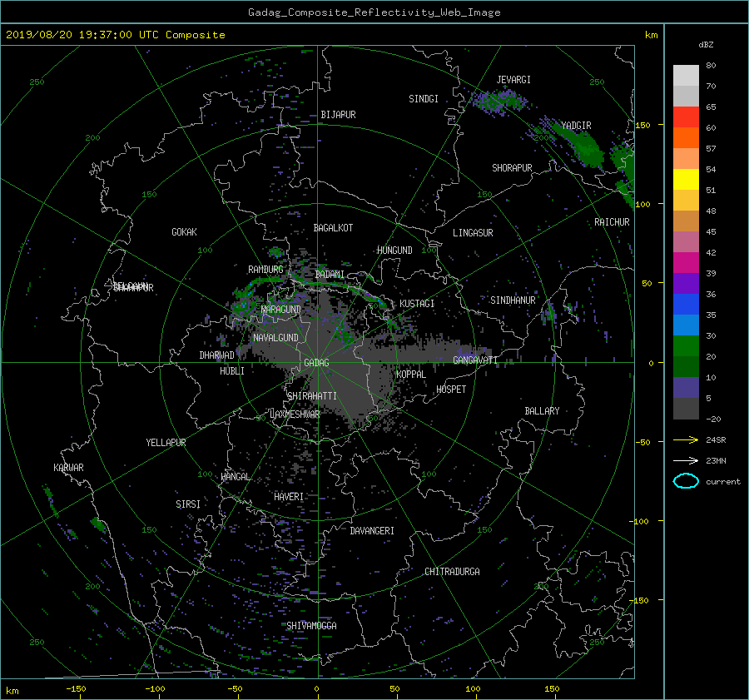
Task: Click the 150 tick on right km axis
Action: click(x=642, y=125)
